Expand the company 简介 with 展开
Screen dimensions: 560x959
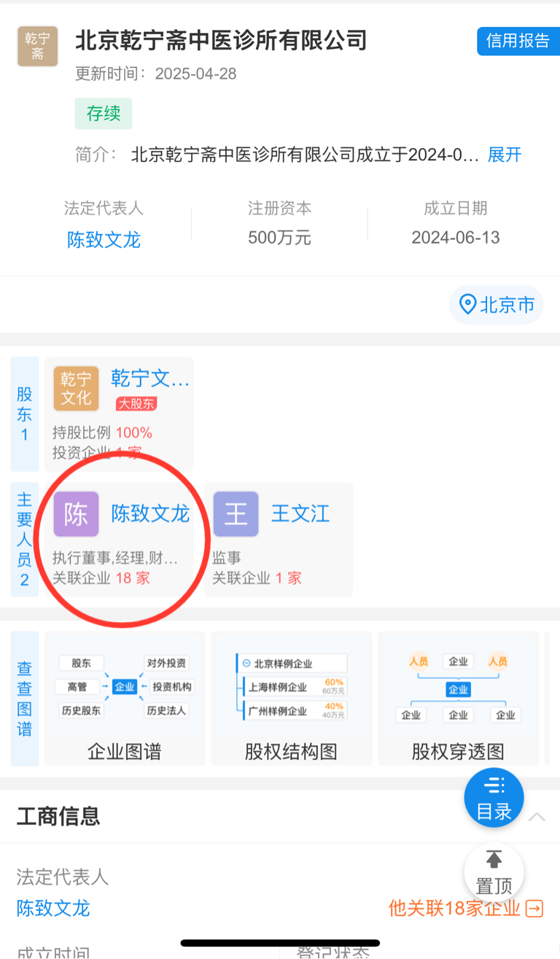505,155
